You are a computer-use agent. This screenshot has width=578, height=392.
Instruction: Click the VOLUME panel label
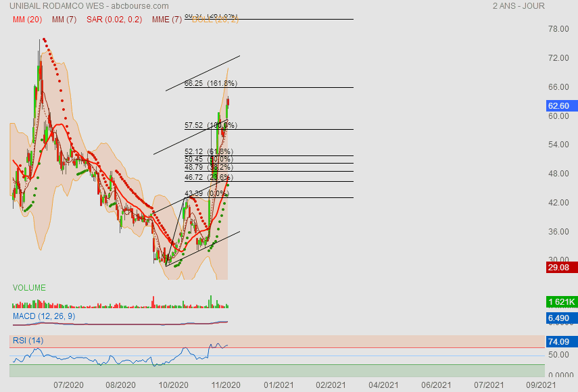29,288
